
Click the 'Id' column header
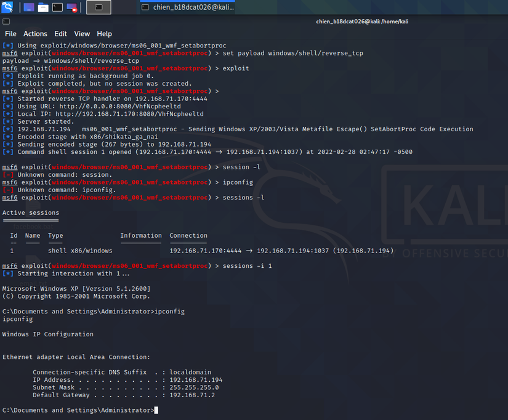[x=14, y=236]
